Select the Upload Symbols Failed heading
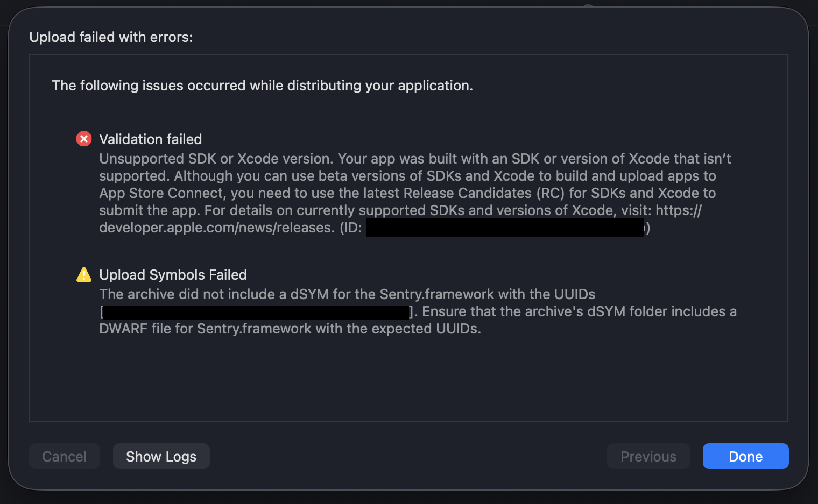This screenshot has width=818, height=504. click(173, 275)
